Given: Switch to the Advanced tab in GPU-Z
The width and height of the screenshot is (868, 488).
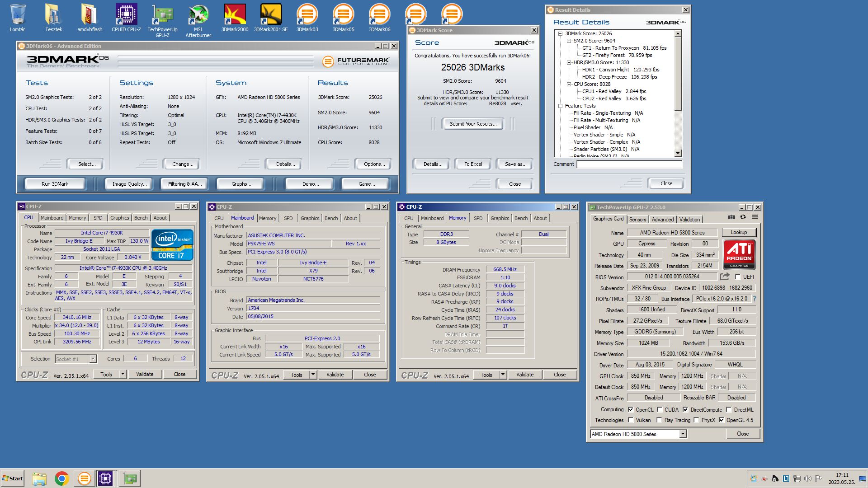Looking at the screenshot, I should (663, 219).
